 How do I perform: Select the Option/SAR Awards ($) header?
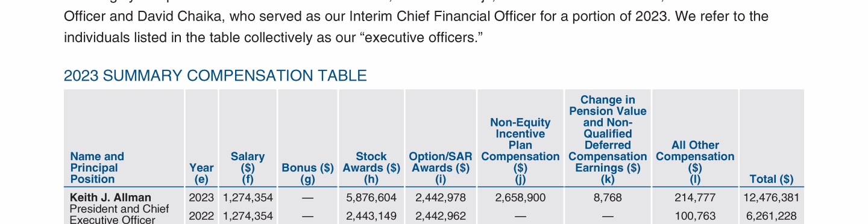click(x=441, y=168)
